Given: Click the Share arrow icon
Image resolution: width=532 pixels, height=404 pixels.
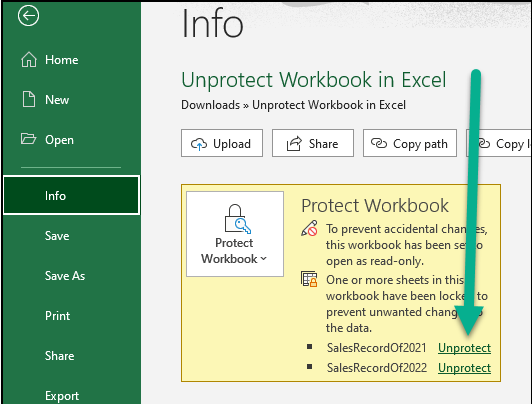Looking at the screenshot, I should point(294,143).
